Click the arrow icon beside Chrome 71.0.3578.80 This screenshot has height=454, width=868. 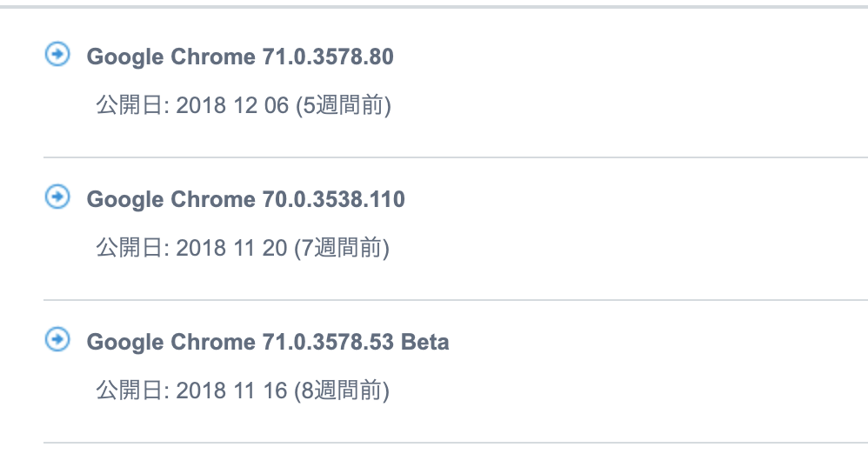click(57, 54)
